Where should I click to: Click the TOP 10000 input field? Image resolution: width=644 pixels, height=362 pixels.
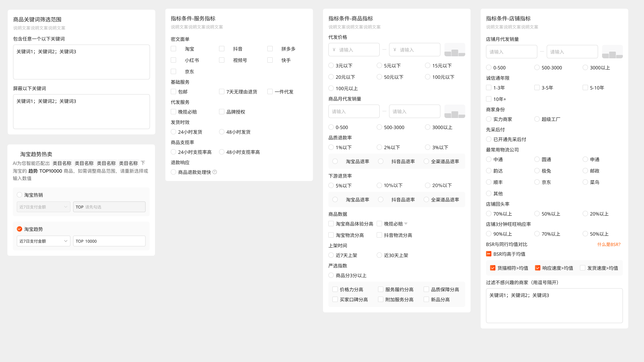click(x=109, y=241)
